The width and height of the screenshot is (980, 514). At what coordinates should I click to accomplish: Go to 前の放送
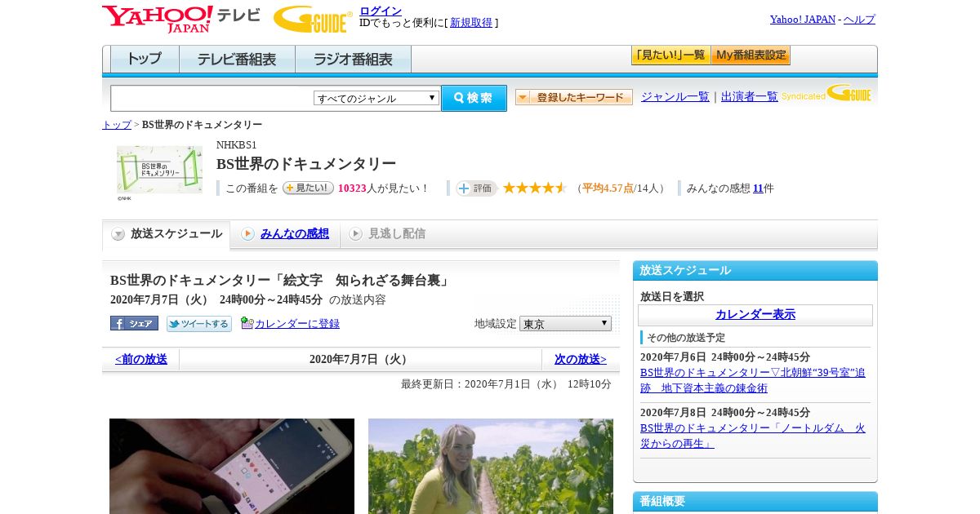(140, 360)
